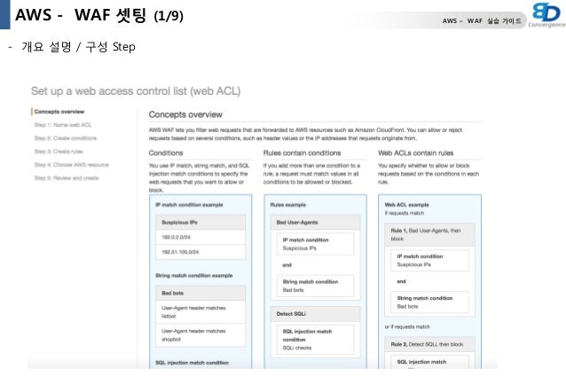Viewport: 566px width, 392px height.
Task: Go to Step 1: Name web ACL
Action: click(x=63, y=125)
